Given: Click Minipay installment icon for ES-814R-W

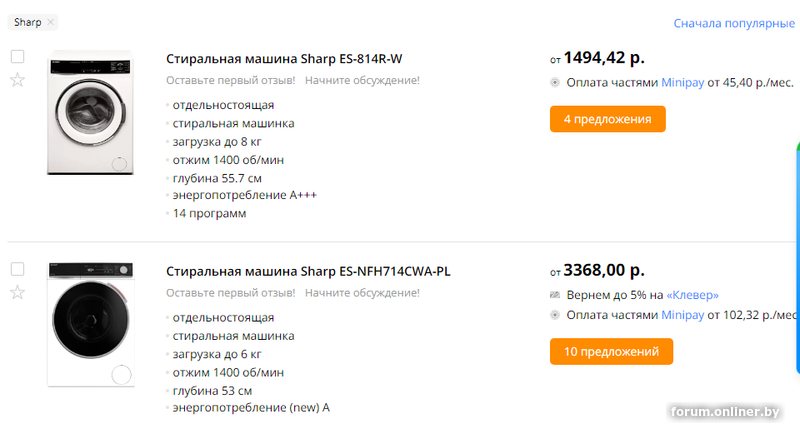Looking at the screenshot, I should click(x=555, y=83).
